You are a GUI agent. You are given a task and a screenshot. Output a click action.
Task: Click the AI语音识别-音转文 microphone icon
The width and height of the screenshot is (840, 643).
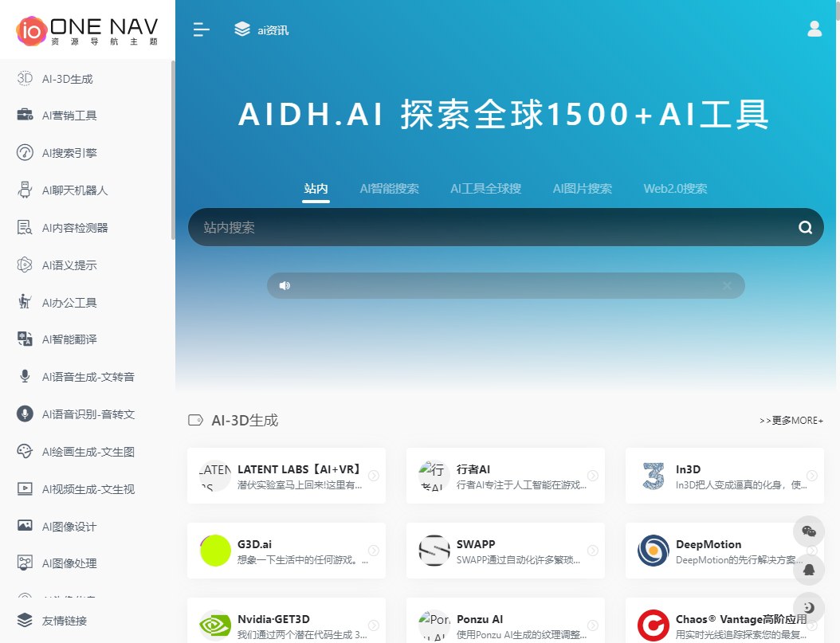25,414
